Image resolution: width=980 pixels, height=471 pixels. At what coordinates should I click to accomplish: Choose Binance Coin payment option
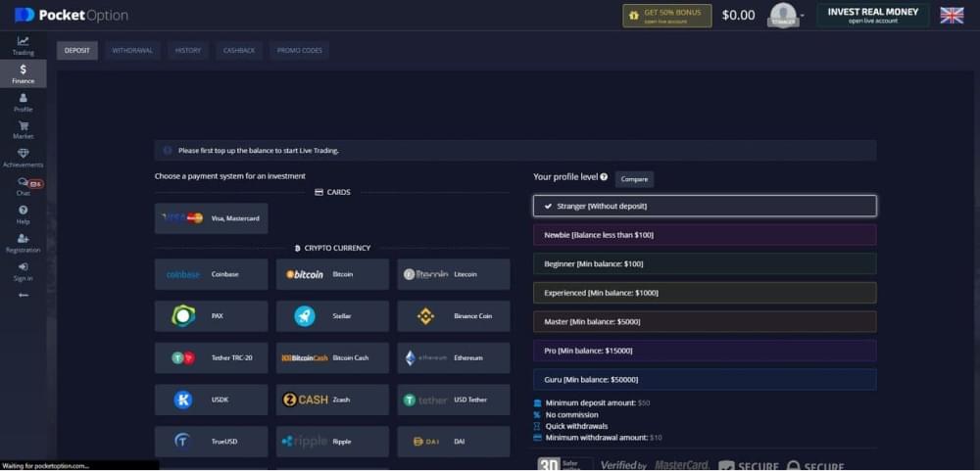coord(454,316)
